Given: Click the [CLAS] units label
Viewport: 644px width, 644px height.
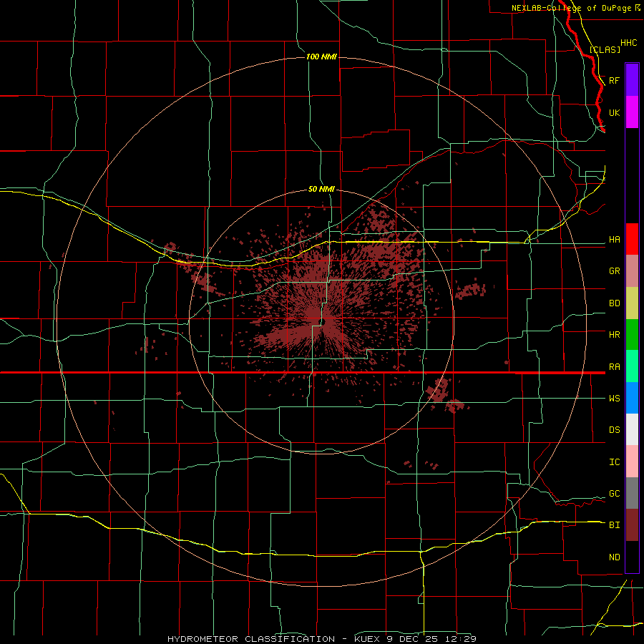Looking at the screenshot, I should [x=605, y=49].
